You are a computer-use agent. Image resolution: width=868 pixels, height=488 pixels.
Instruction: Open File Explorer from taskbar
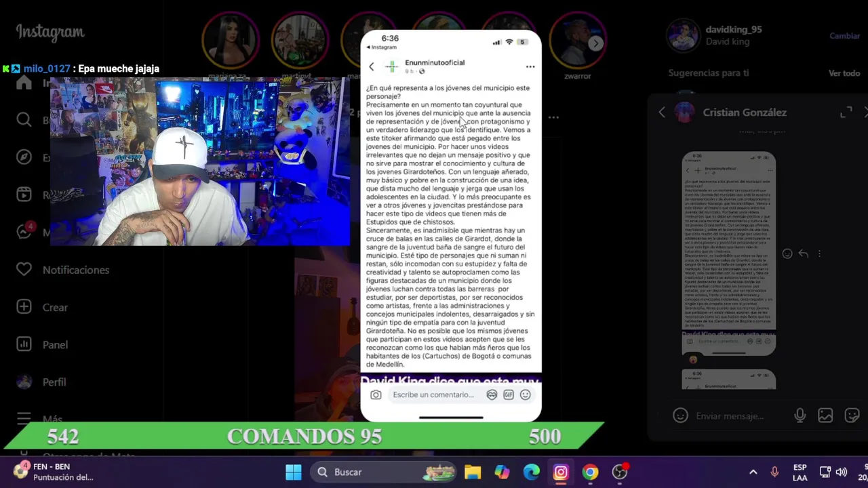tap(473, 472)
